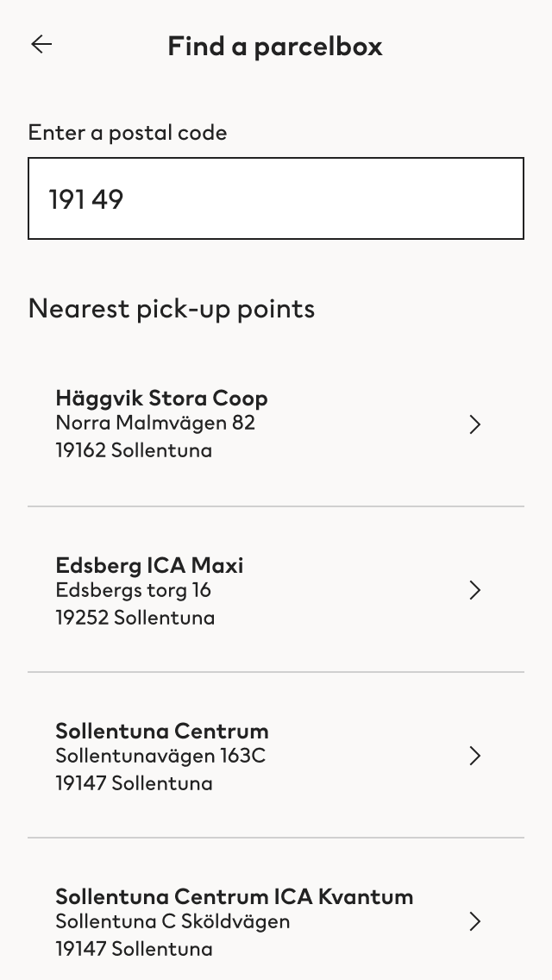Select Edsberg ICA Maxi pick-up point

[x=276, y=590]
